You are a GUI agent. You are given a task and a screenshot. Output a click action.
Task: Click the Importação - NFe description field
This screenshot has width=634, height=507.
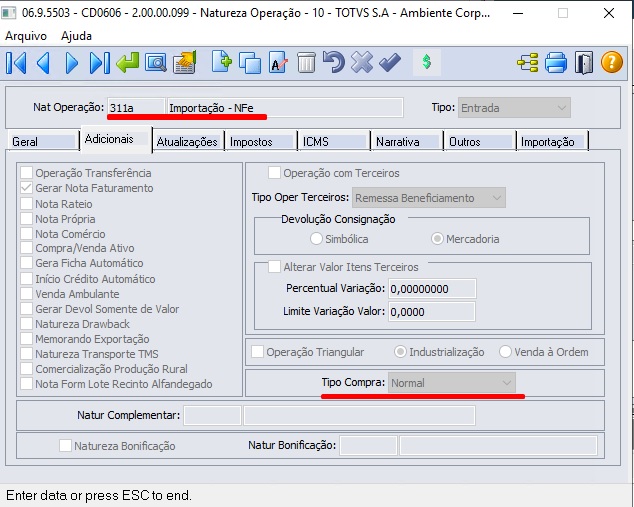285,108
